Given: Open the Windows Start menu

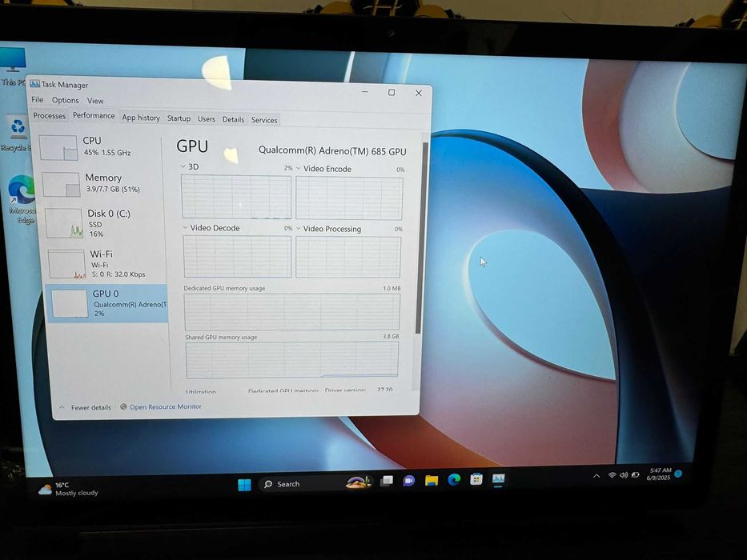Looking at the screenshot, I should [x=244, y=484].
